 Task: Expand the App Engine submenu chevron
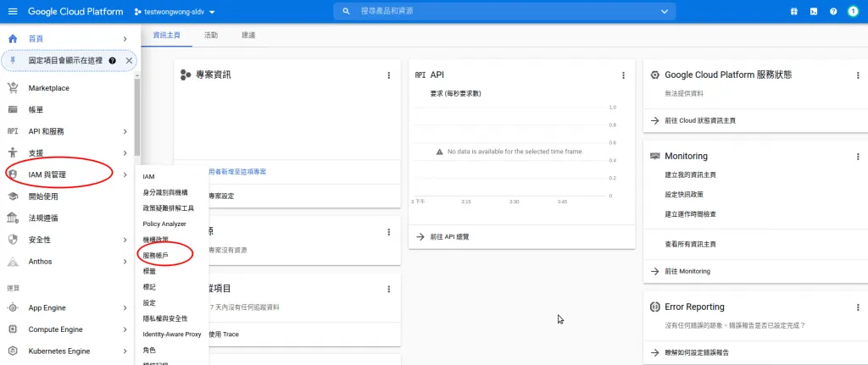[125, 307]
